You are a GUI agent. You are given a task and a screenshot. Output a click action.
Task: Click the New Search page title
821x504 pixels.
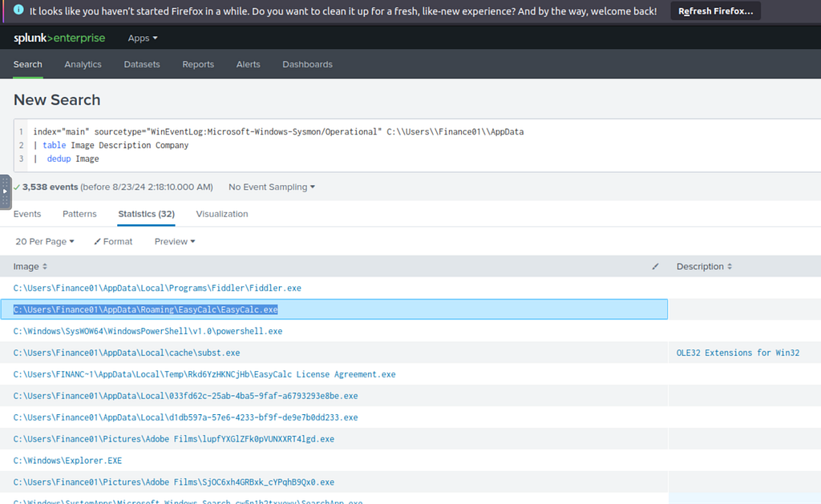click(57, 99)
